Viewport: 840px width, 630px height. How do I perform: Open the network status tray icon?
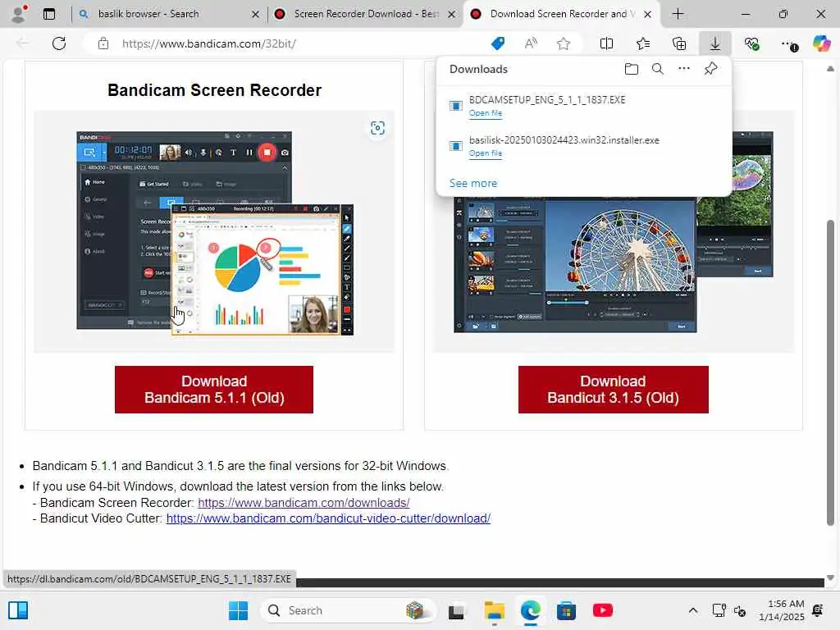tap(719, 610)
